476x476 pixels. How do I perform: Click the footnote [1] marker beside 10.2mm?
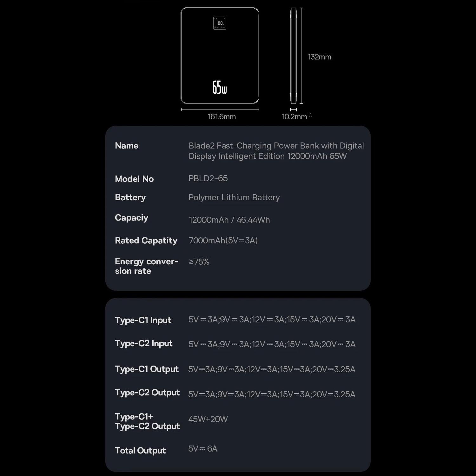pos(310,115)
